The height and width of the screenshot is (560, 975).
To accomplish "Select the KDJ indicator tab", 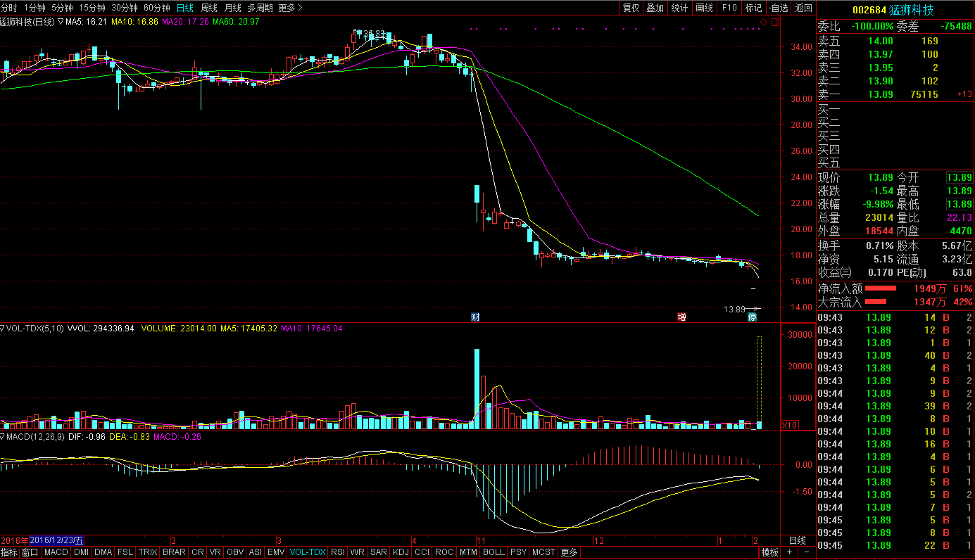I will point(401,552).
